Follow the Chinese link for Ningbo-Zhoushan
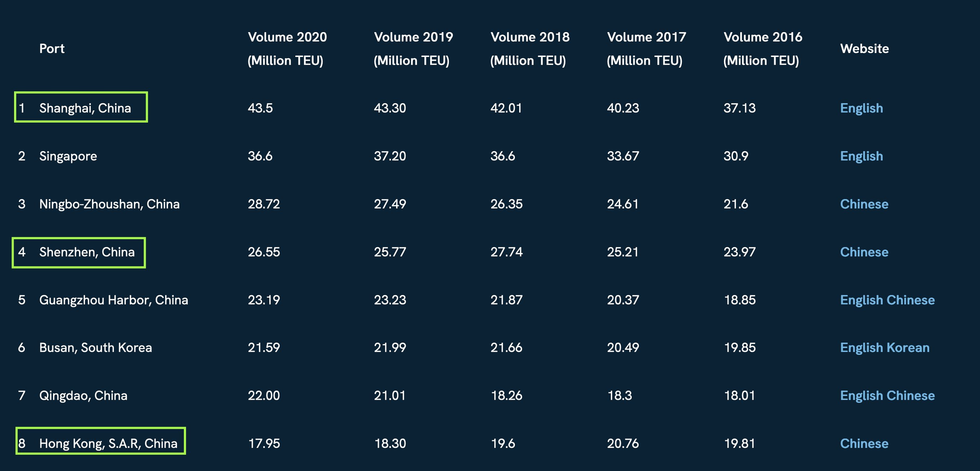Viewport: 980px width, 471px height. [864, 204]
